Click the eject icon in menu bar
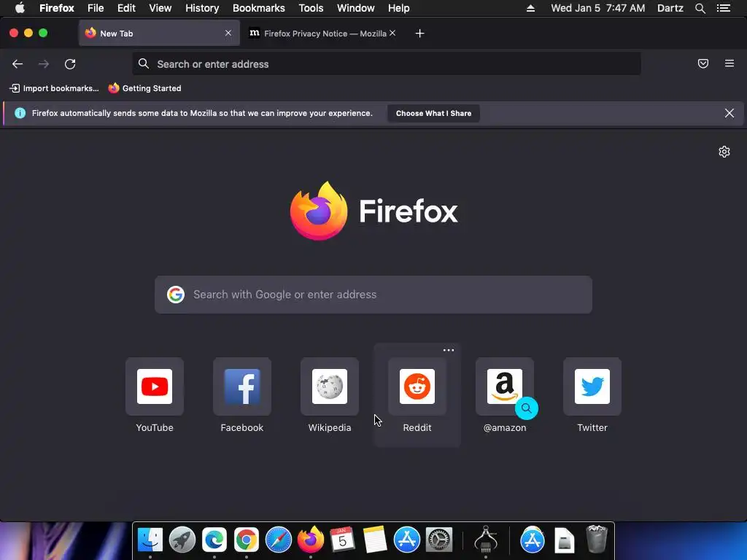This screenshot has width=747, height=560. [x=530, y=8]
